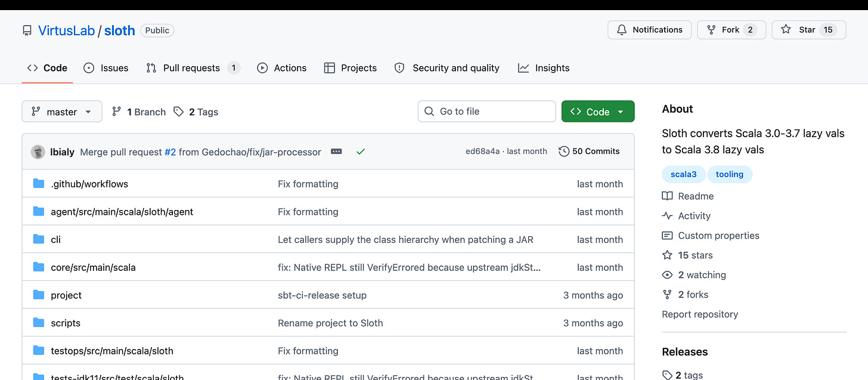The width and height of the screenshot is (868, 380).
Task: Click the lbialy avatar thumbnail
Action: pyautogui.click(x=38, y=152)
